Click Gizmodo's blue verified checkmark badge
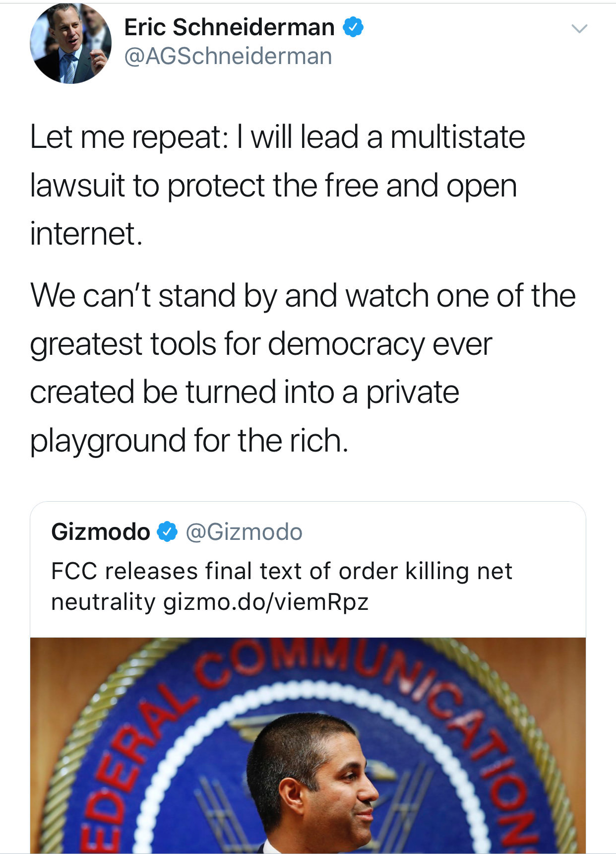 click(x=167, y=532)
